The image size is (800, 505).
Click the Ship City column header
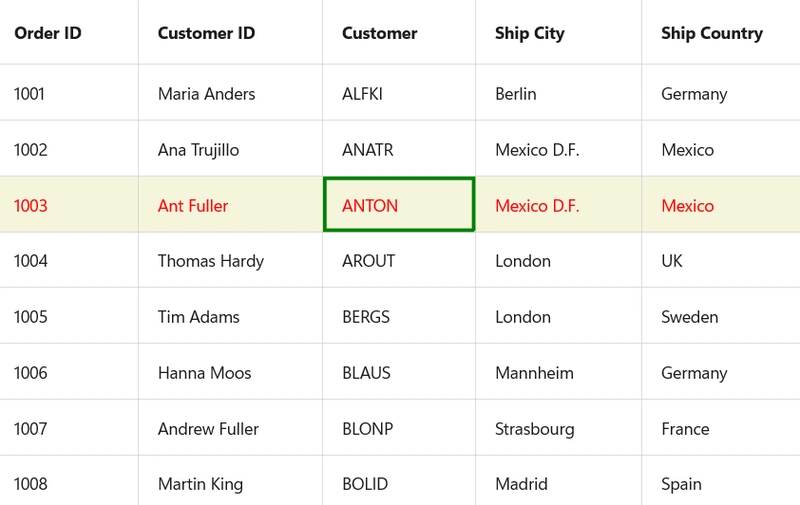pos(559,32)
